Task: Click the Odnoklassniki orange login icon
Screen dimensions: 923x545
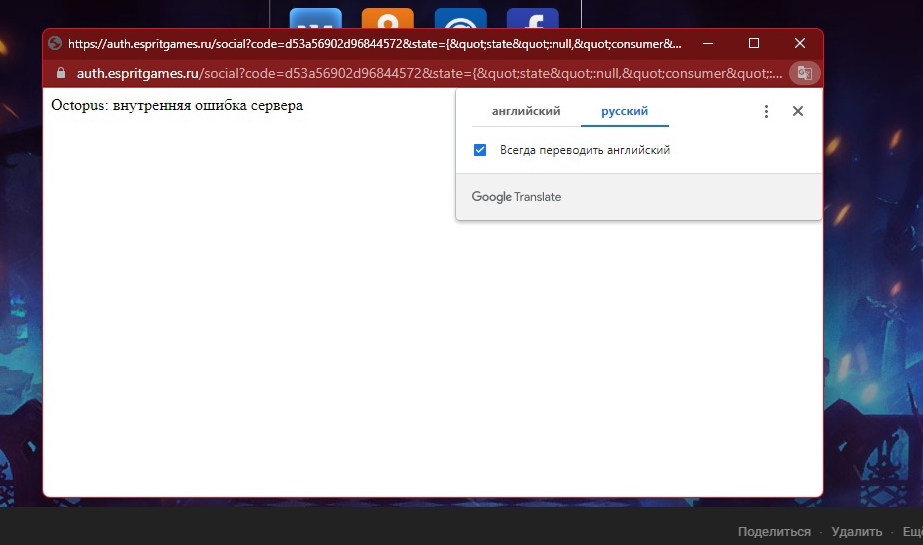Action: [387, 19]
